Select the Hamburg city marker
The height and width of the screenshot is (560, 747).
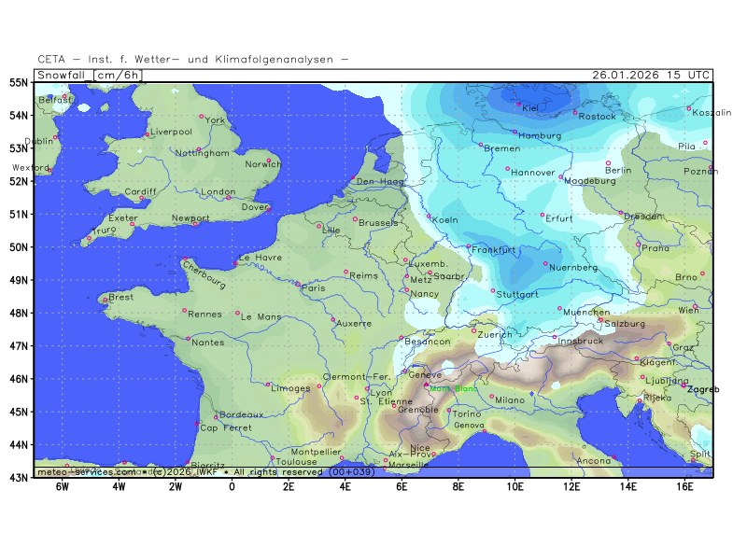pyautogui.click(x=514, y=132)
